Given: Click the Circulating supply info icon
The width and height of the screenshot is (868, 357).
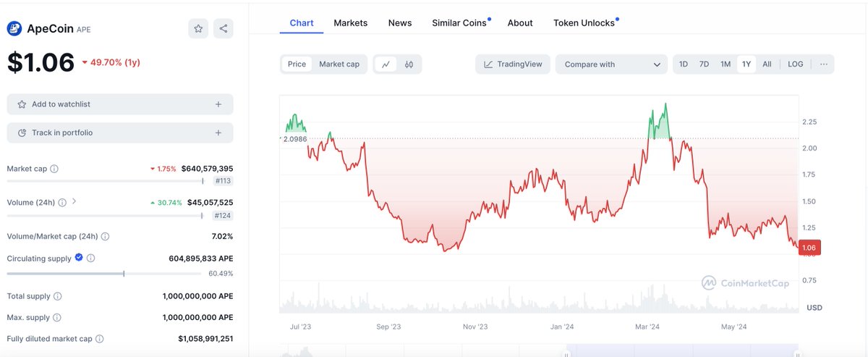Looking at the screenshot, I should pos(90,259).
